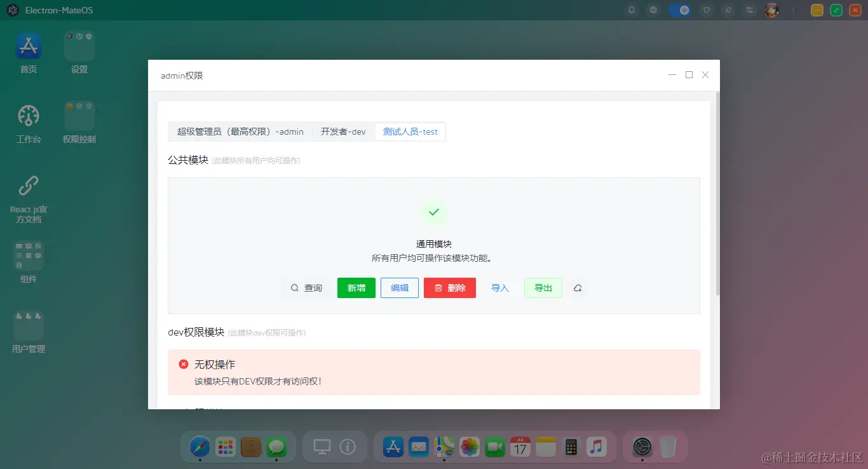Open the 权限控制 app icon

(x=79, y=123)
